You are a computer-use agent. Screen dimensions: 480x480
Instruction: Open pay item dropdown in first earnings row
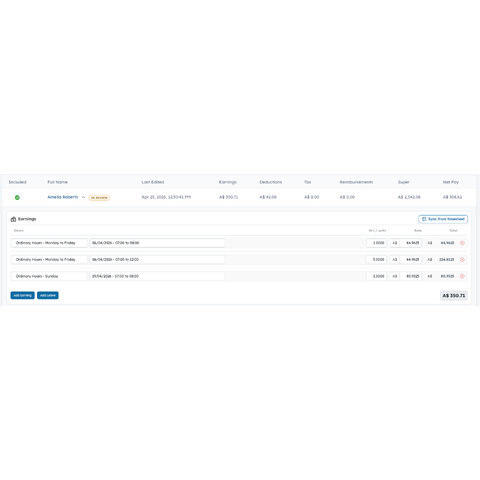[x=49, y=243]
